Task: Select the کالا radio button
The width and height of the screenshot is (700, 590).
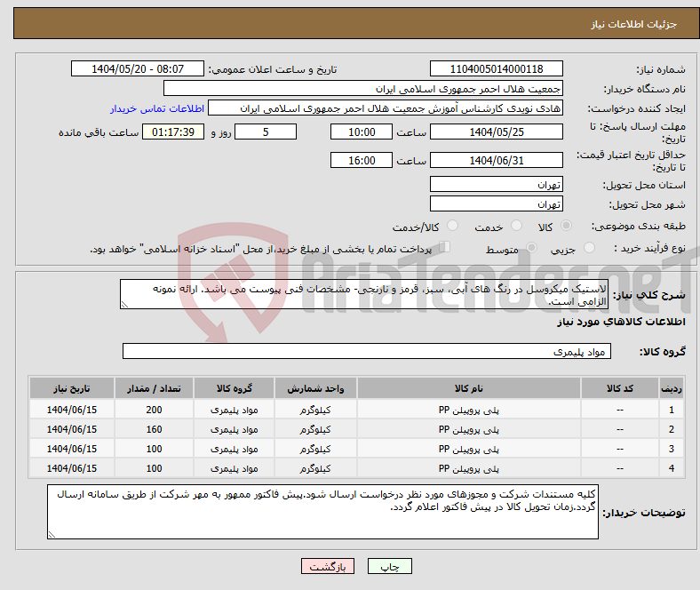Action: [x=567, y=227]
